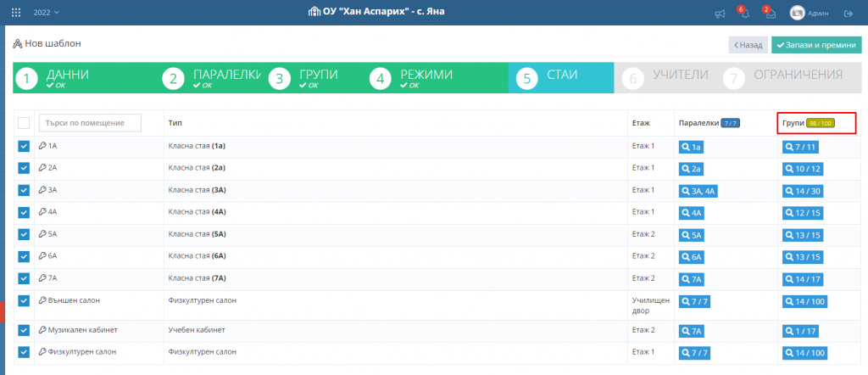
Task: Uncheck the 3А room checkbox
Action: coord(24,190)
